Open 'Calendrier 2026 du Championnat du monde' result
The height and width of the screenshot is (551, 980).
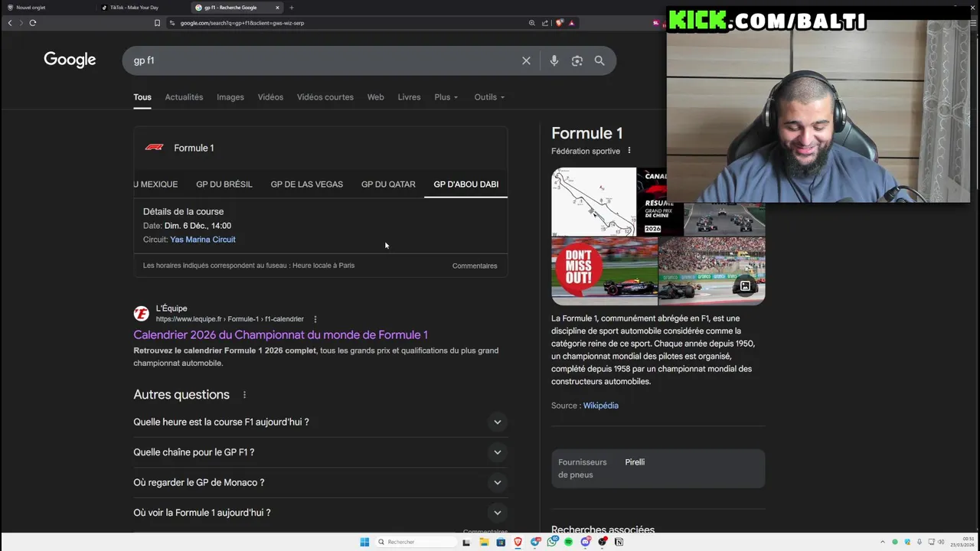coord(280,335)
